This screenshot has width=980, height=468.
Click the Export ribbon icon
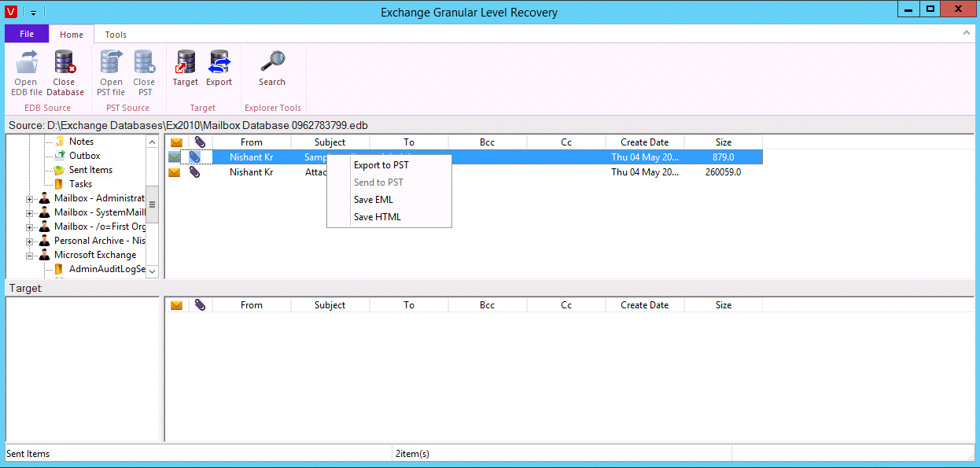219,62
